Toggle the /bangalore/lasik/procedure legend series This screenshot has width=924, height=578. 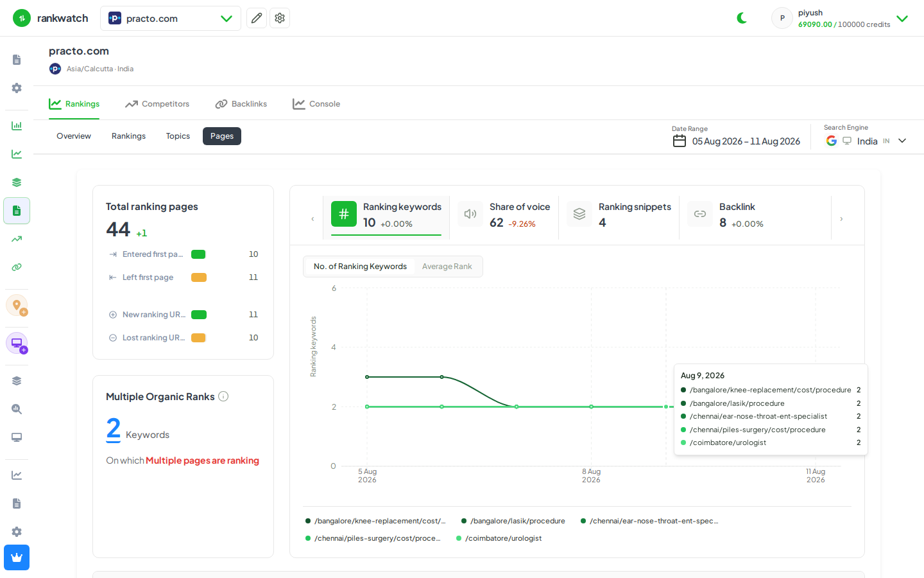[x=513, y=521]
